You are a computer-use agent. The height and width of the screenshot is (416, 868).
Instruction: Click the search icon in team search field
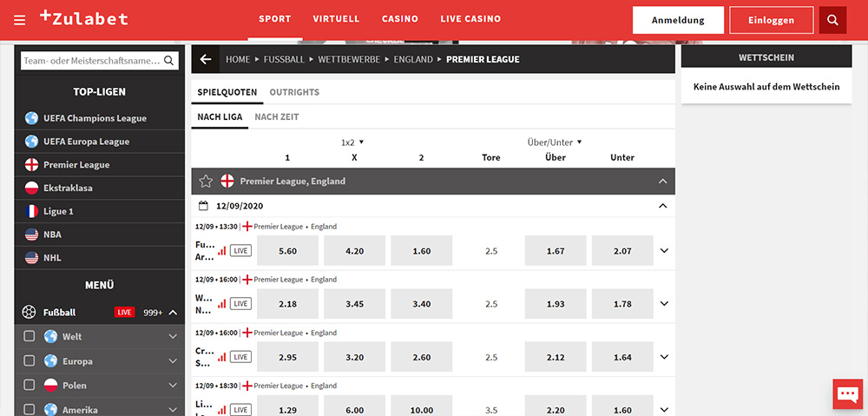click(x=169, y=61)
